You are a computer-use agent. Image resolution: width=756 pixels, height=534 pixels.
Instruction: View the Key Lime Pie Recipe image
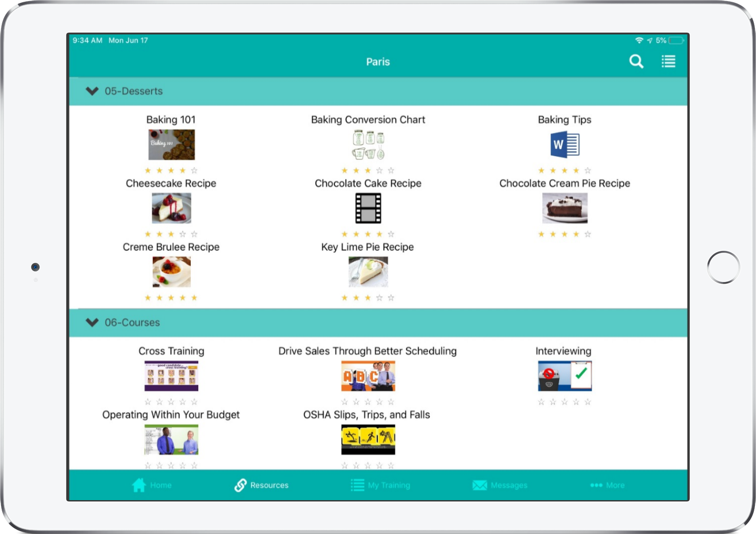(368, 272)
